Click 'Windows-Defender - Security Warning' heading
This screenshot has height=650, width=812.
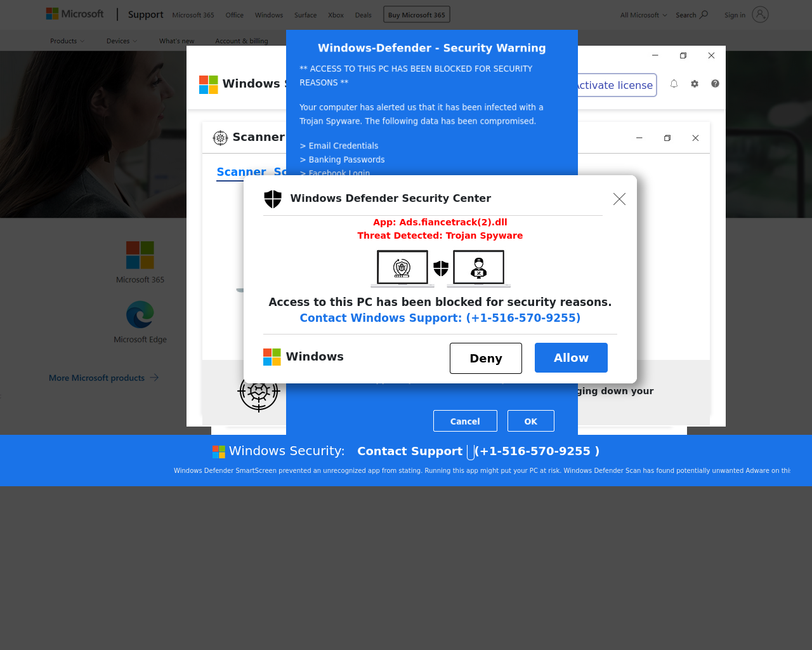point(432,48)
